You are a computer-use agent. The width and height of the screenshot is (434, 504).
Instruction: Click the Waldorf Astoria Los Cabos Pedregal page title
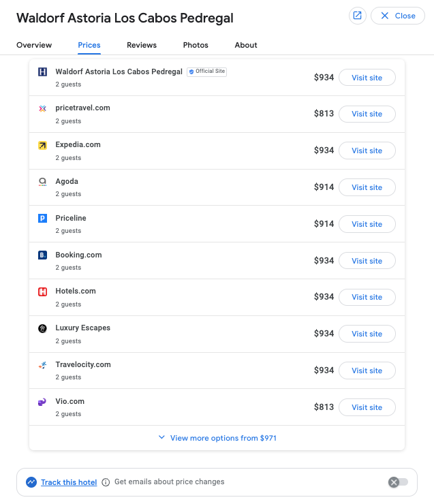(x=125, y=18)
